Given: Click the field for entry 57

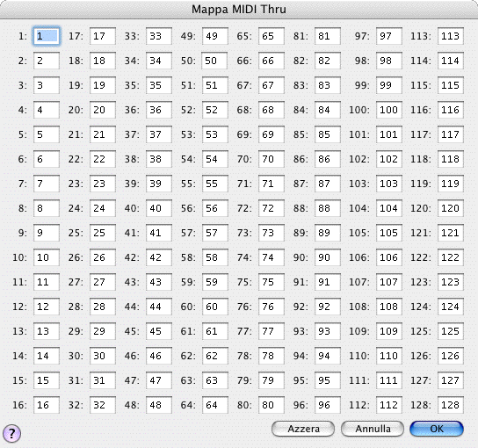Looking at the screenshot, I should coord(215,233).
